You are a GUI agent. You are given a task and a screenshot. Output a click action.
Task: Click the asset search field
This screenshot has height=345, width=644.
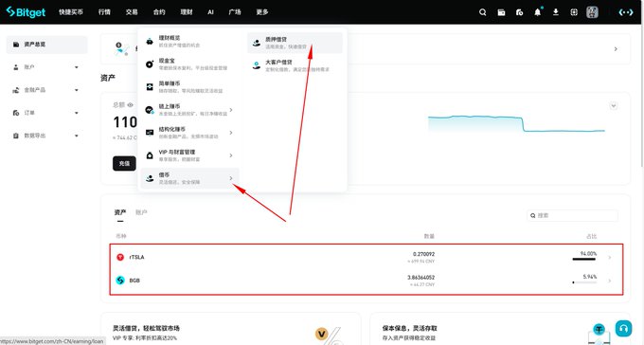click(x=572, y=215)
